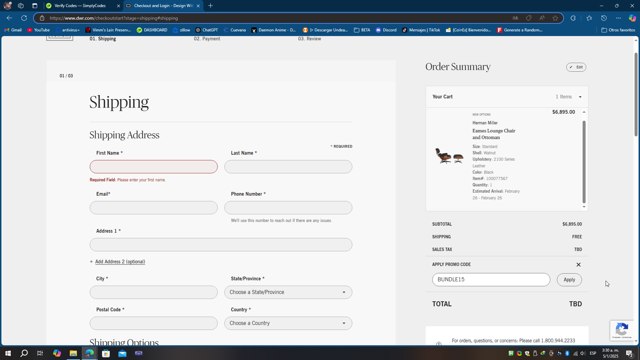
Task: Open a new browser tab with the plus
Action: click(x=210, y=6)
